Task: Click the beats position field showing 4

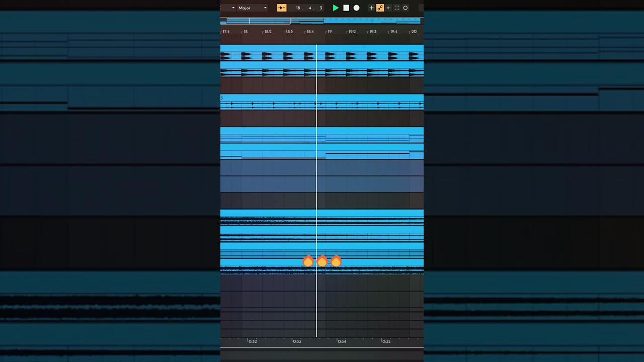Action: (310, 8)
